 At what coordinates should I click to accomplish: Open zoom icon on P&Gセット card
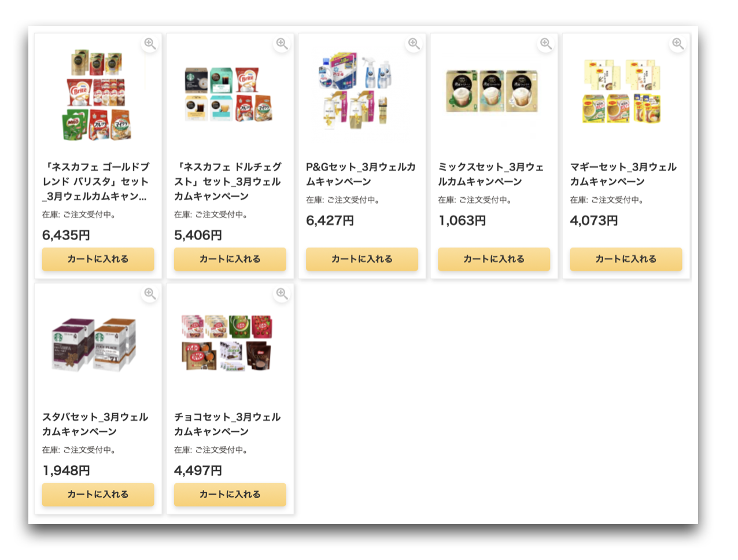click(x=414, y=43)
